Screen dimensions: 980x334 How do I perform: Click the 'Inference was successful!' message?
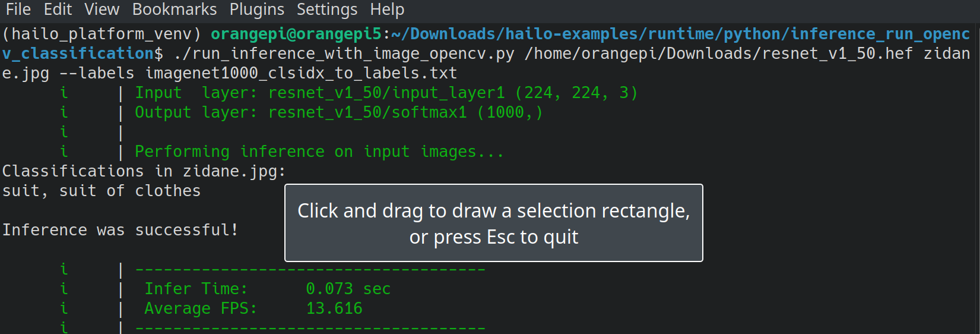coord(120,230)
